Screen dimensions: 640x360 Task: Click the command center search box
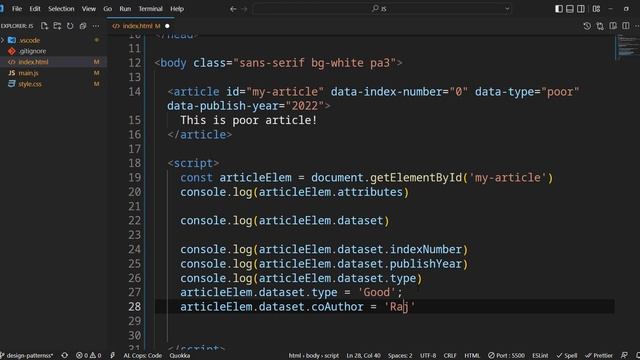[382, 9]
